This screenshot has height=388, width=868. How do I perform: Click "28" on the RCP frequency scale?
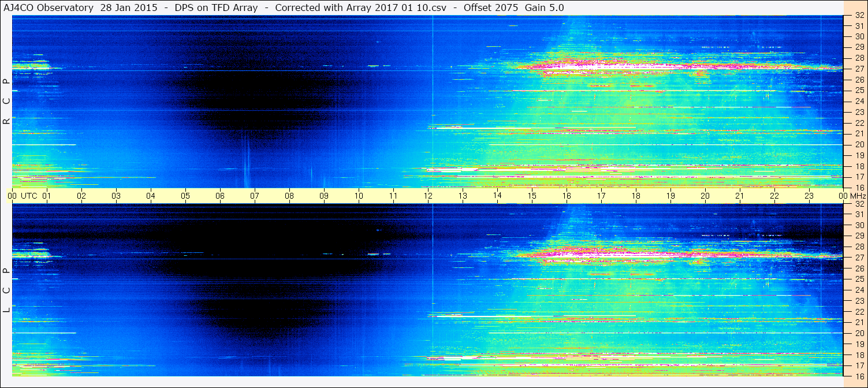coord(859,58)
